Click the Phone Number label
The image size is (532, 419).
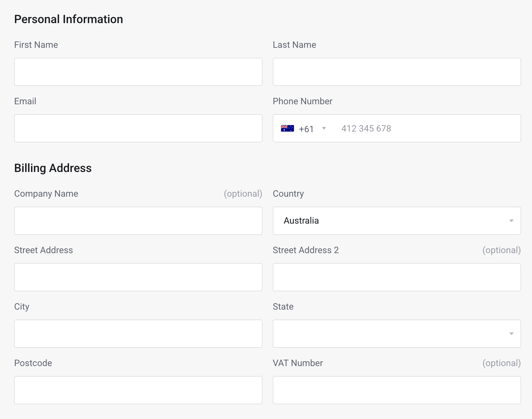click(x=303, y=101)
